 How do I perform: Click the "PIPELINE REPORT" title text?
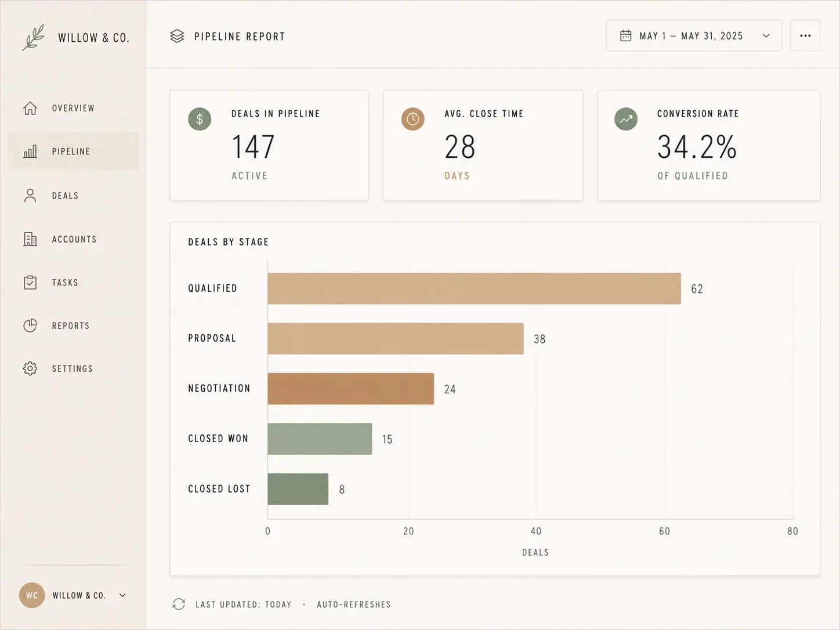240,37
